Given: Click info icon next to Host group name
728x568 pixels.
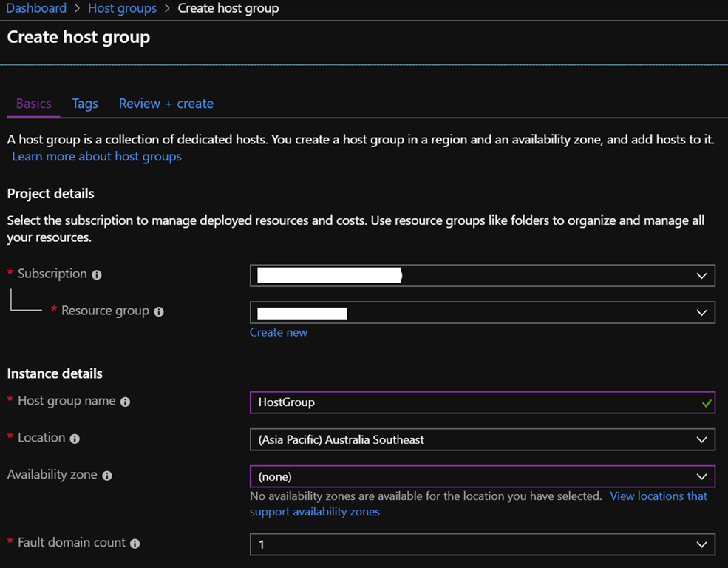Looking at the screenshot, I should 125,402.
